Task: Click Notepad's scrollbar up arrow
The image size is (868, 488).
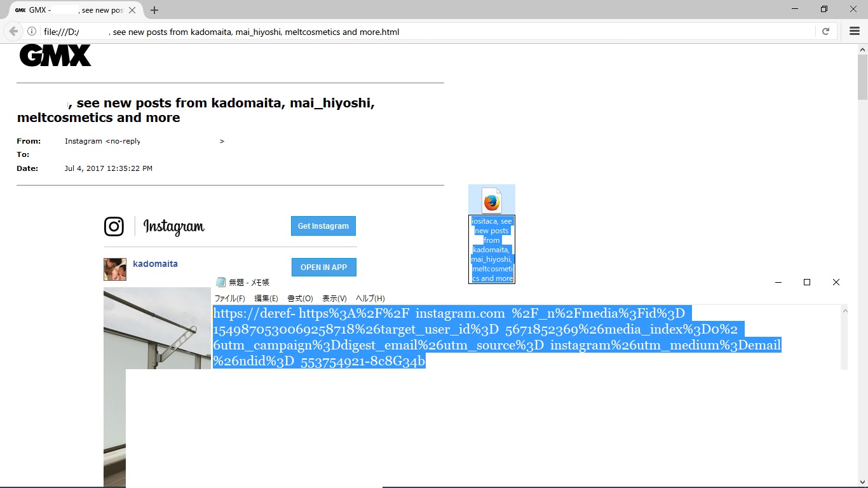Action: [844, 310]
